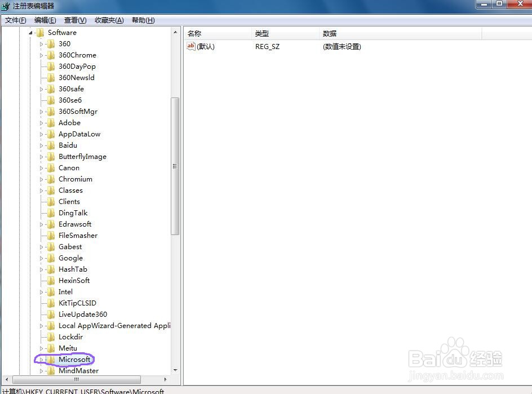Click the 360NewsId folder icon
This screenshot has height=394, width=532.
click(51, 78)
